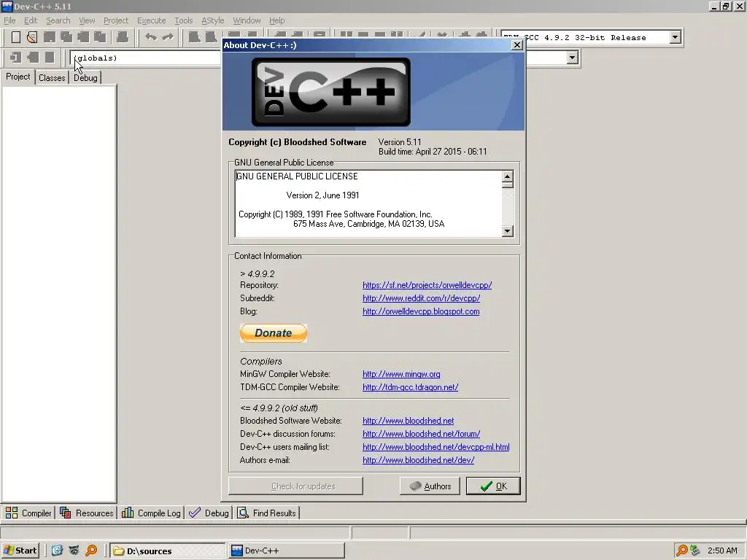The width and height of the screenshot is (747, 560).
Task: Click the Replace toolbar icon
Action: 211,37
